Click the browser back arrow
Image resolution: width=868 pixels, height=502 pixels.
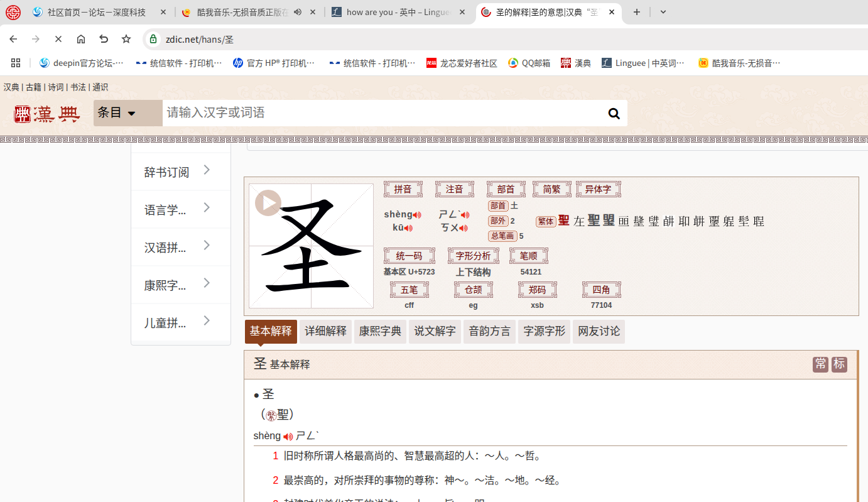13,38
